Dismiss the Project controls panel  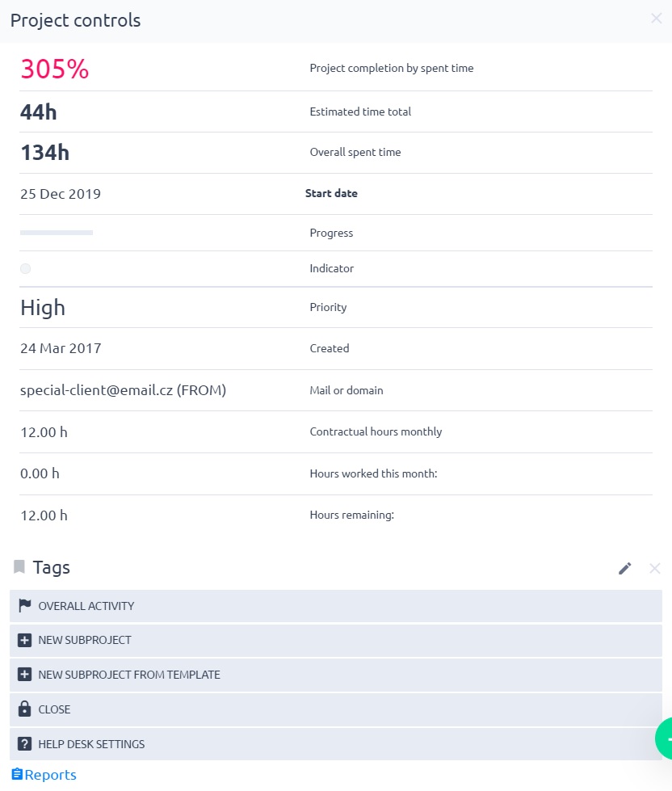click(656, 19)
